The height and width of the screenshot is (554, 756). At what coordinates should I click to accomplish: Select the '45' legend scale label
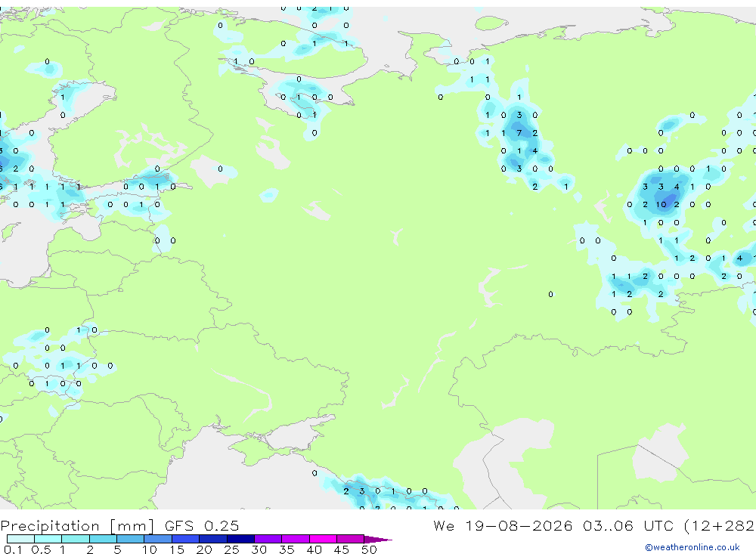(x=342, y=549)
